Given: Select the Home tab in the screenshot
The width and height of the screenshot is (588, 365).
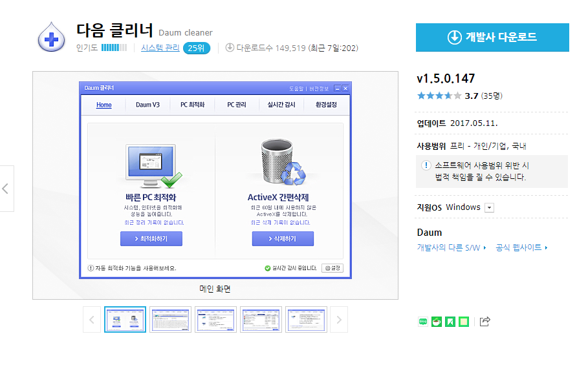Looking at the screenshot, I should click(x=104, y=105).
